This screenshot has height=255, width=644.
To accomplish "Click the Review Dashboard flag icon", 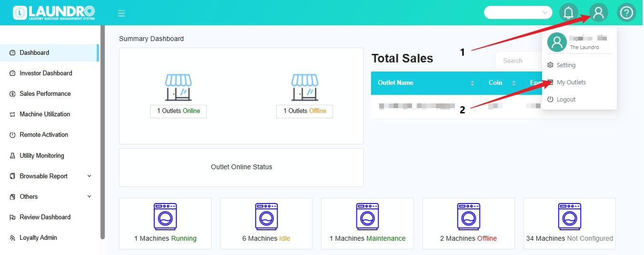I will [12, 217].
